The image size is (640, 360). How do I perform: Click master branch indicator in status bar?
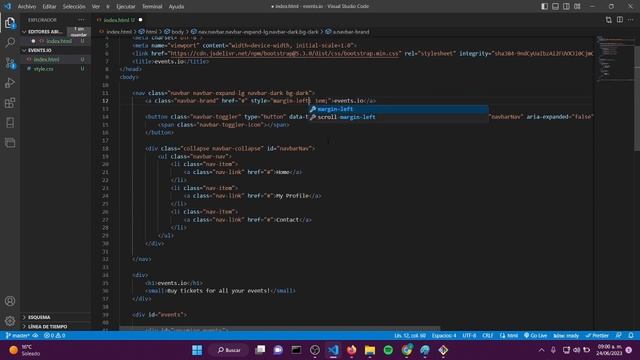click(18, 336)
